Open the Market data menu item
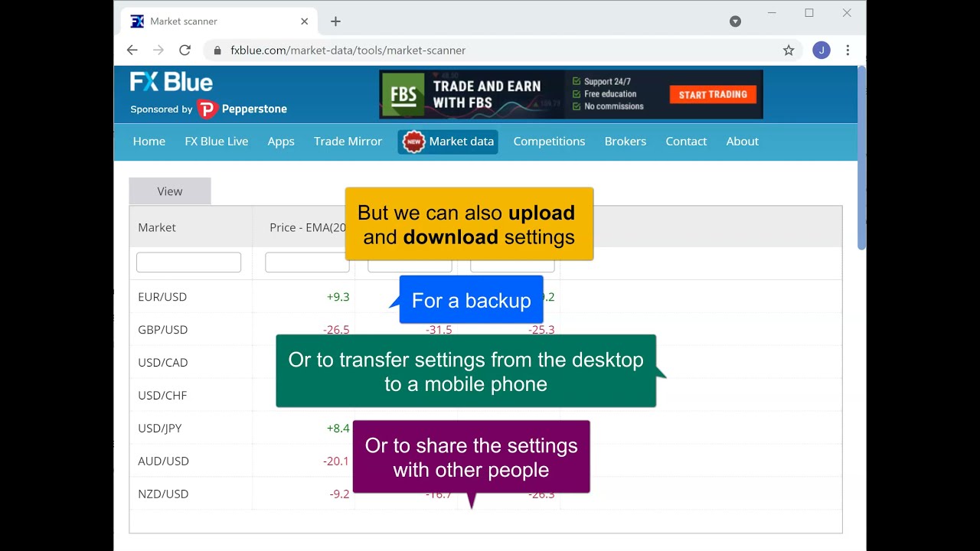980x551 pixels. click(x=448, y=142)
